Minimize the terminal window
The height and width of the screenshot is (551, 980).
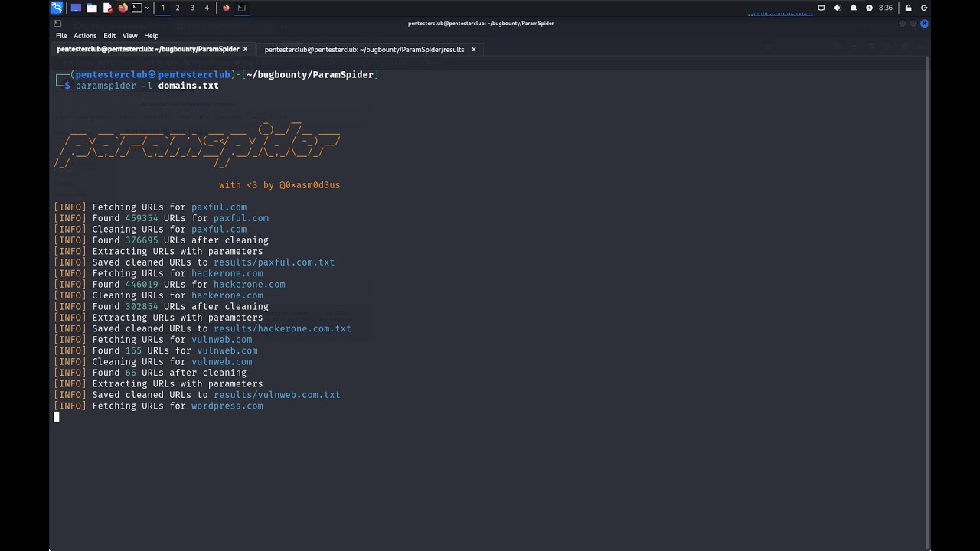903,24
